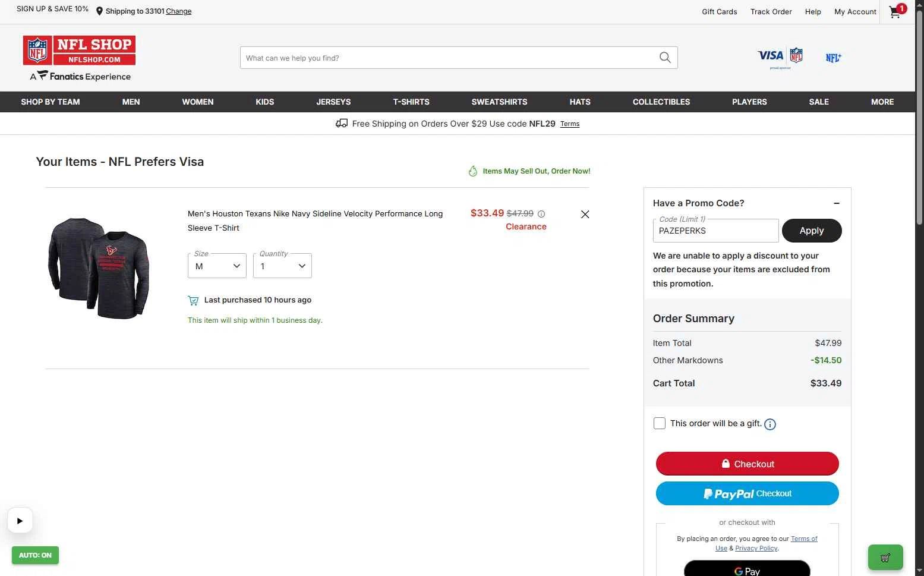The height and width of the screenshot is (576, 924).
Task: Click the location pin shipping icon
Action: click(x=99, y=11)
